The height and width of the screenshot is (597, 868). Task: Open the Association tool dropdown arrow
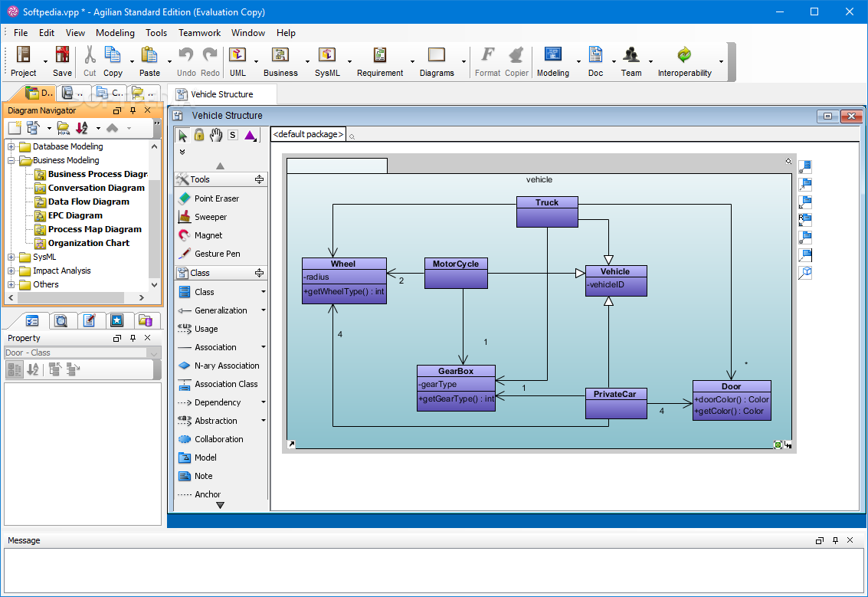click(x=264, y=347)
